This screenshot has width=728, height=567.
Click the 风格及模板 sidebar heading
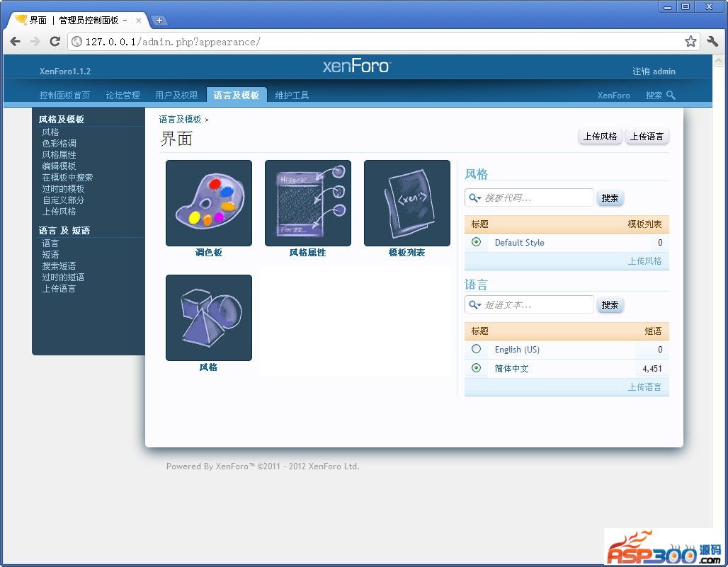pos(62,119)
